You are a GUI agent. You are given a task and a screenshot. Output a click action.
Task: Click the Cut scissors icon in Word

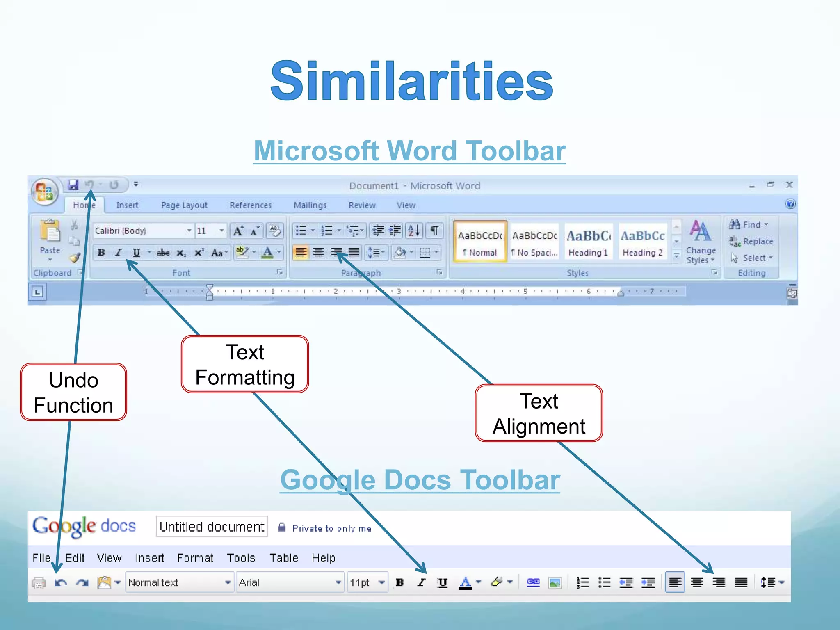point(74,224)
